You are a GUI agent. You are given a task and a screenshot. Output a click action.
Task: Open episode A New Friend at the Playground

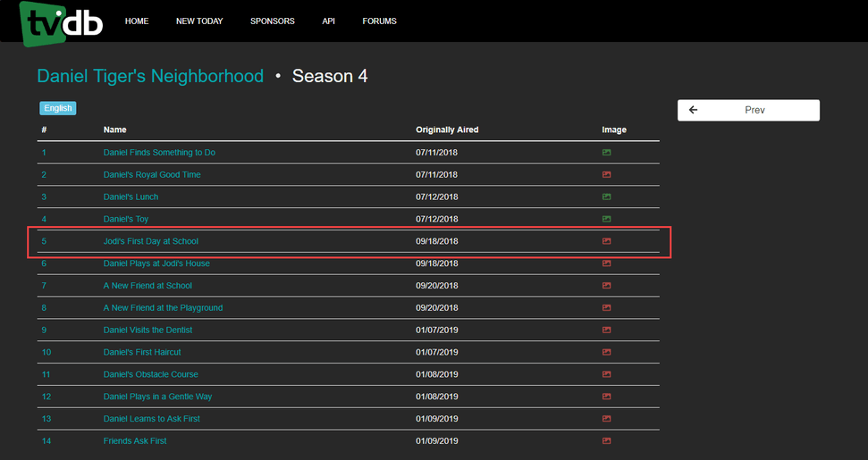click(x=164, y=307)
